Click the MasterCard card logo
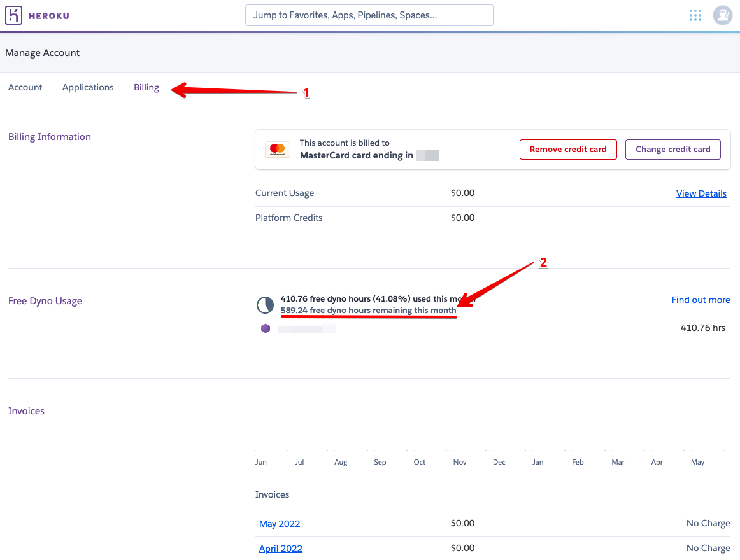This screenshot has height=560, width=740. (278, 150)
